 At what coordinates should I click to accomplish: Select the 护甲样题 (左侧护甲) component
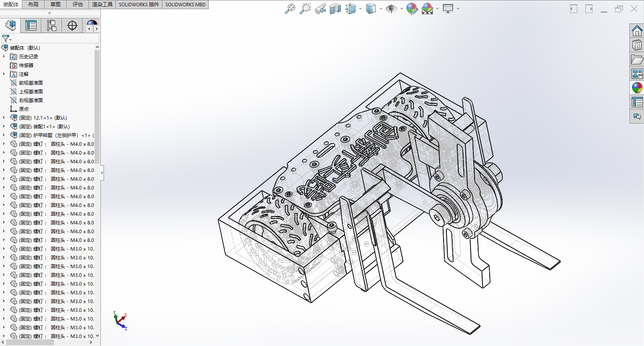click(52, 135)
